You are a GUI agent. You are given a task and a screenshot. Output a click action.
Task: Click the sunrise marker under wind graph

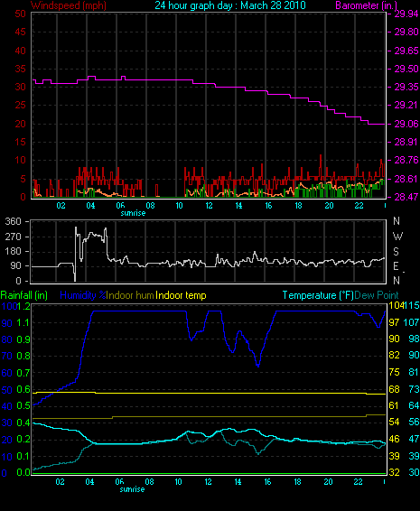[x=133, y=213]
